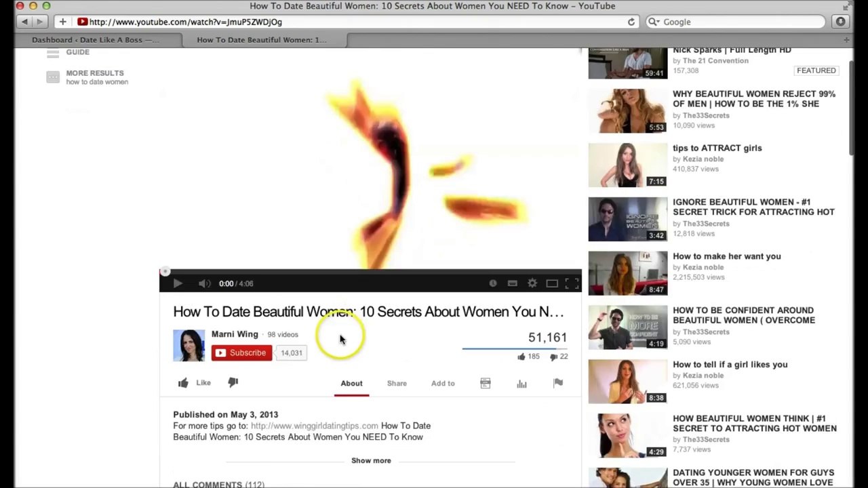Open Marni Wing's channel avatar
The image size is (868, 488).
[x=189, y=346]
